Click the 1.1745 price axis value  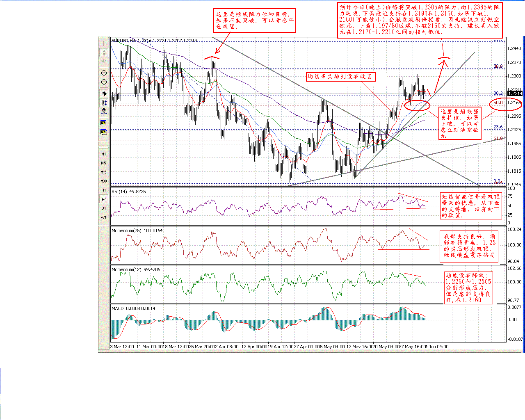tap(514, 185)
